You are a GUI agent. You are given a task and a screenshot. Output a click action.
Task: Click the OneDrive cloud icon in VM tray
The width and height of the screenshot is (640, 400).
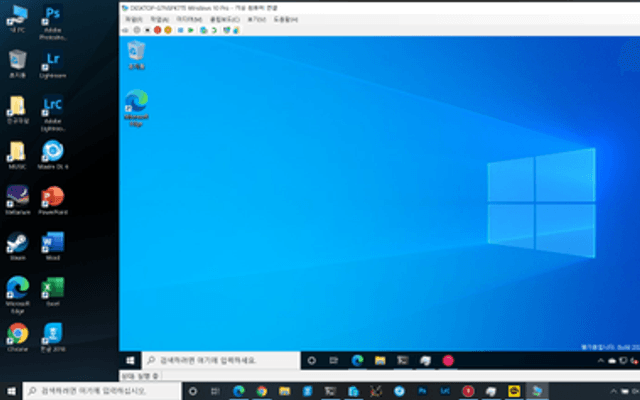pos(612,361)
